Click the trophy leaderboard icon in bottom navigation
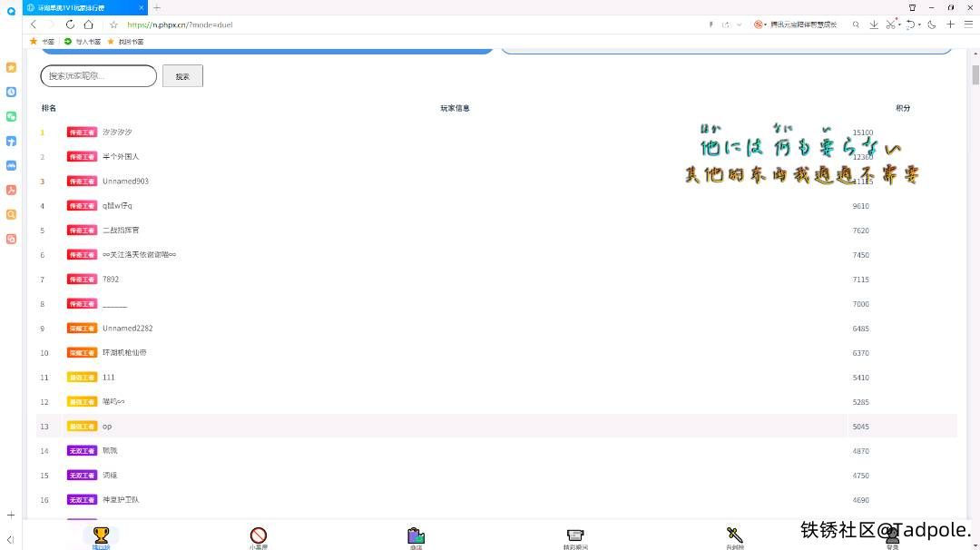 [x=101, y=535]
